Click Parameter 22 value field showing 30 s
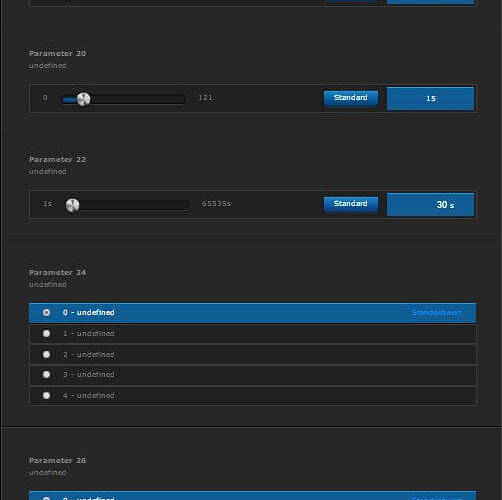Screen dimensions: 502x500 click(430, 205)
